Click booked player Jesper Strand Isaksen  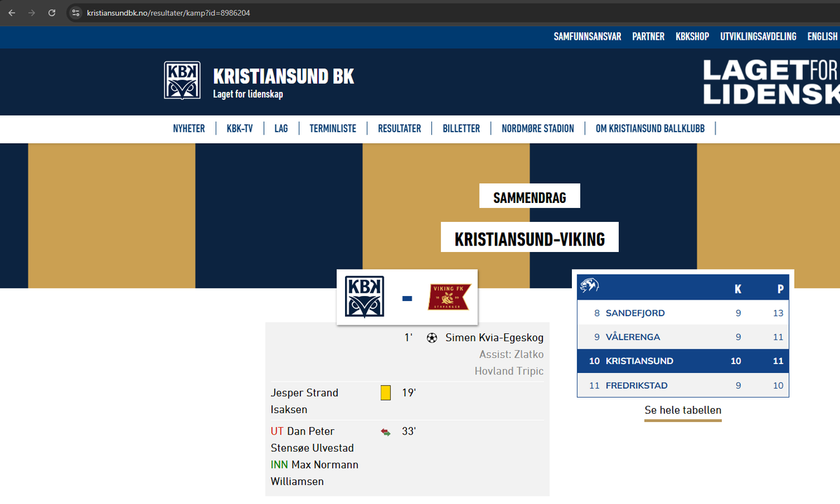(304, 401)
